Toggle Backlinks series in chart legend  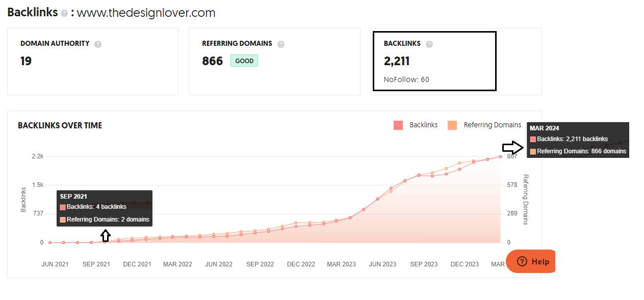pos(423,125)
